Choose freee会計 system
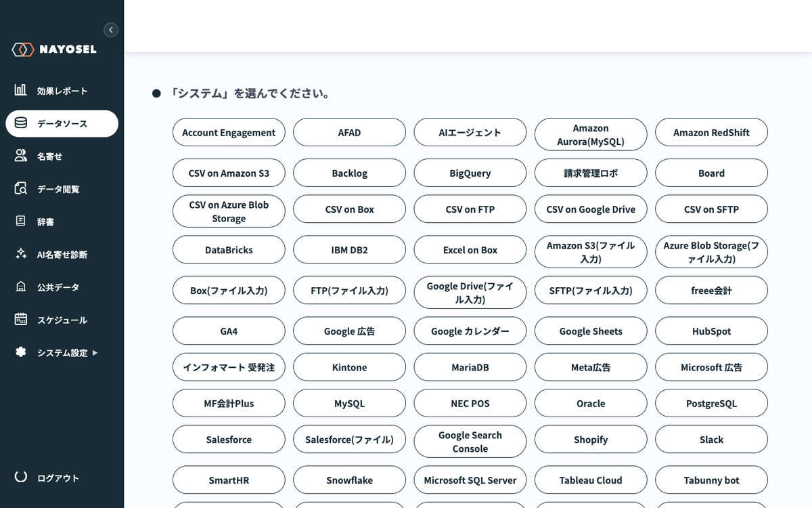The width and height of the screenshot is (812, 508). click(x=711, y=291)
